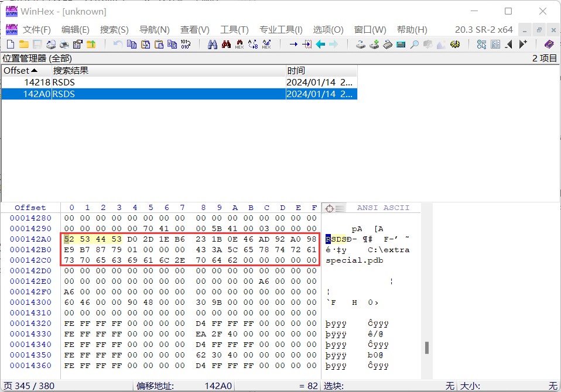Create a new file with the blank page icon
The image size is (561, 392).
coord(11,44)
